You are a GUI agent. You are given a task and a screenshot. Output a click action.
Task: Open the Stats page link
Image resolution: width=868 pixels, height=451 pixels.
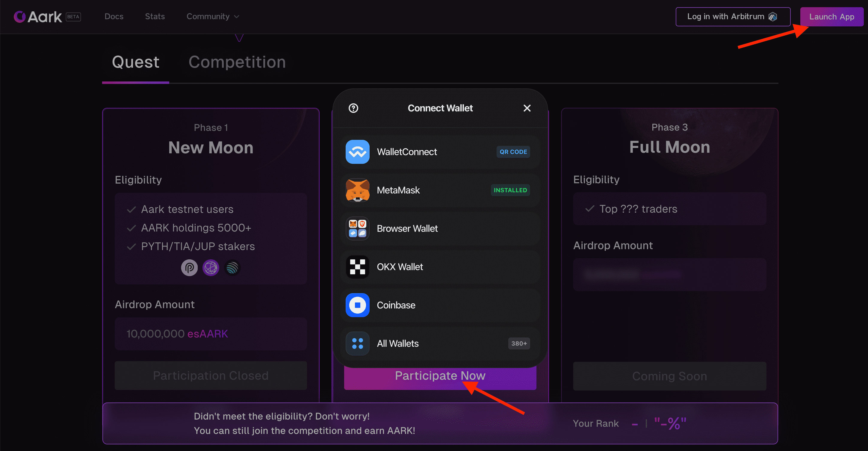pyautogui.click(x=155, y=16)
